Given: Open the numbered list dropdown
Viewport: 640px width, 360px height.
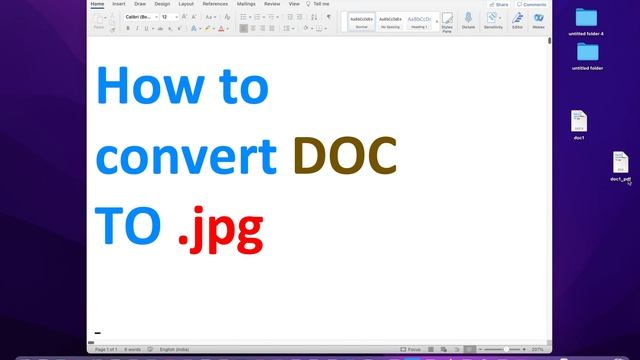Looking at the screenshot, I should (264, 17).
